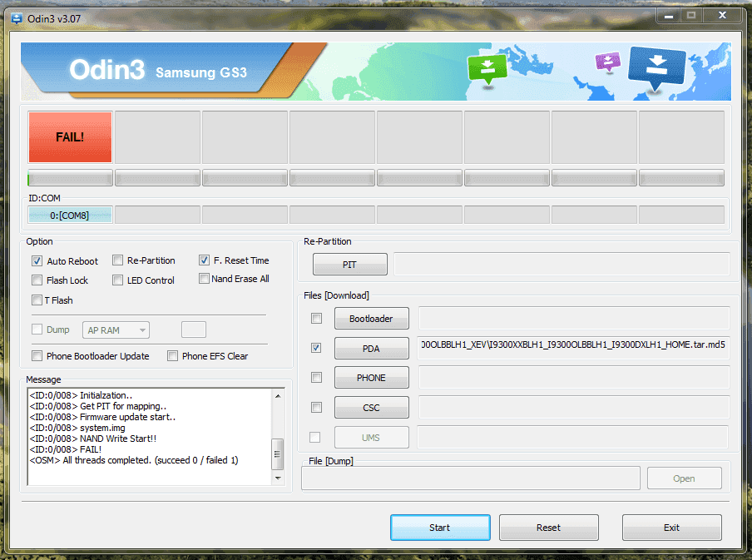The height and width of the screenshot is (560, 752).
Task: Browse with the Bootloader button
Action: (x=372, y=319)
